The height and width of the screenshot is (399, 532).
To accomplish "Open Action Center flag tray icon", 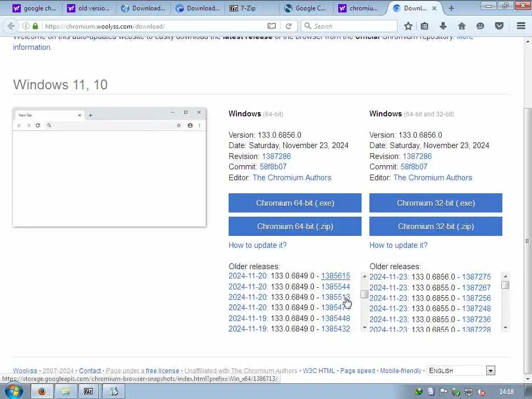I will pos(444,392).
